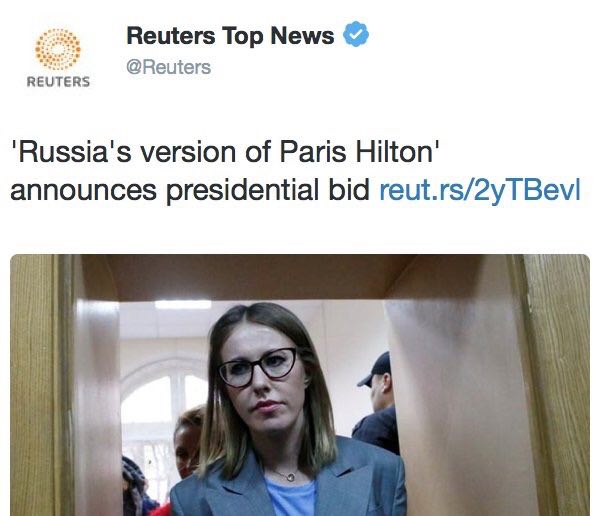The image size is (606, 516).
Task: Click the word 'presidential' in the tweet
Action: coord(242,190)
